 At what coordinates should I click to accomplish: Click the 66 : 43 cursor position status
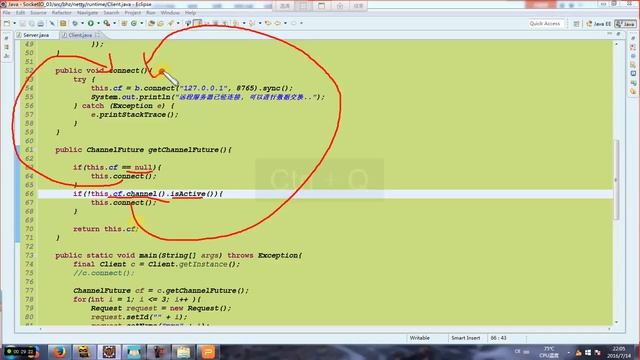[498, 338]
